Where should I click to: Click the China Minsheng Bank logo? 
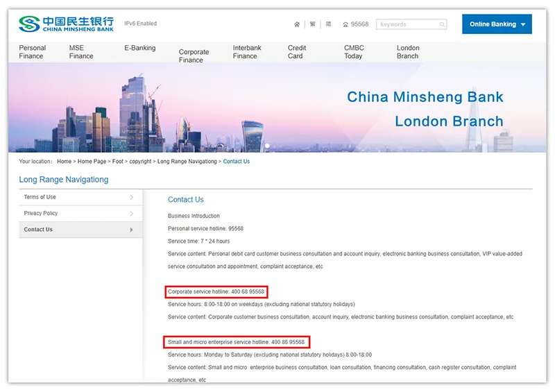(x=66, y=24)
